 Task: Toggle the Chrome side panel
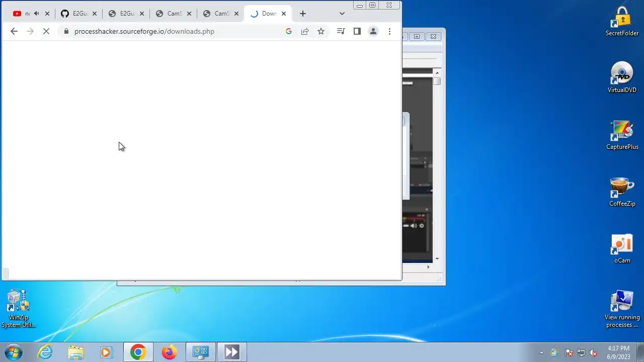coord(357,31)
